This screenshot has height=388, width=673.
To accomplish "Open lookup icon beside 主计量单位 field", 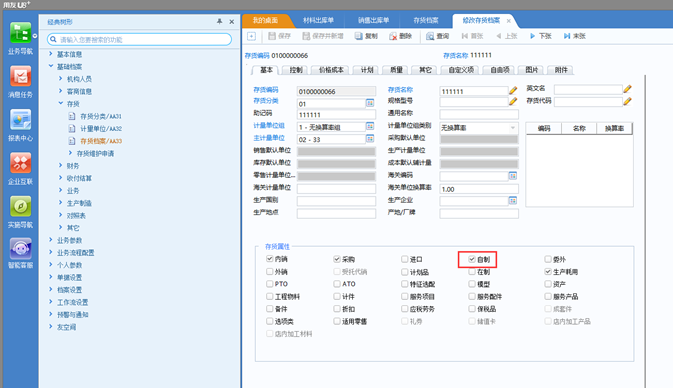I will point(370,139).
